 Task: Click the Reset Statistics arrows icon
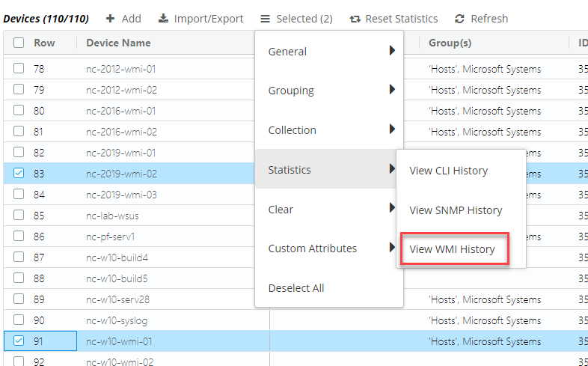[x=355, y=19]
